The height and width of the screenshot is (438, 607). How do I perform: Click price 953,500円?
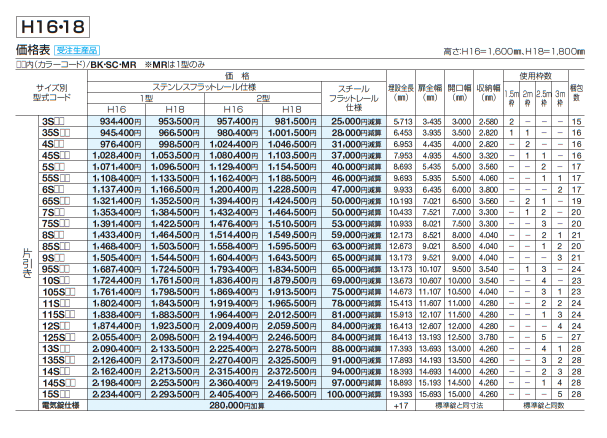[179, 122]
